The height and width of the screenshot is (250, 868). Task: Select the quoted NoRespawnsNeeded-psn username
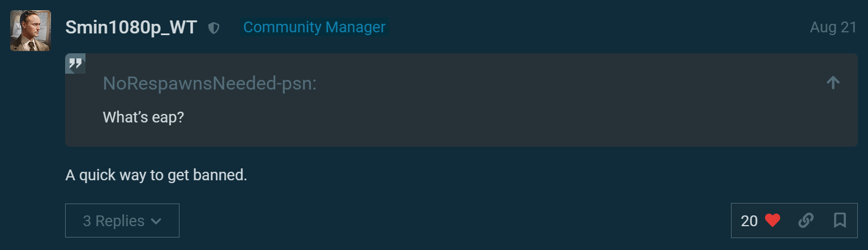tap(209, 83)
